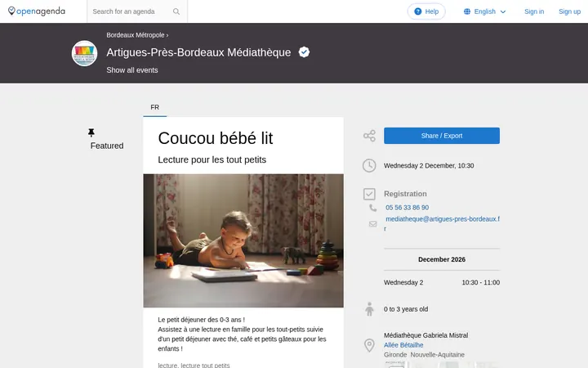The image size is (588, 368).
Task: Select the FR language tab
Action: [155, 107]
